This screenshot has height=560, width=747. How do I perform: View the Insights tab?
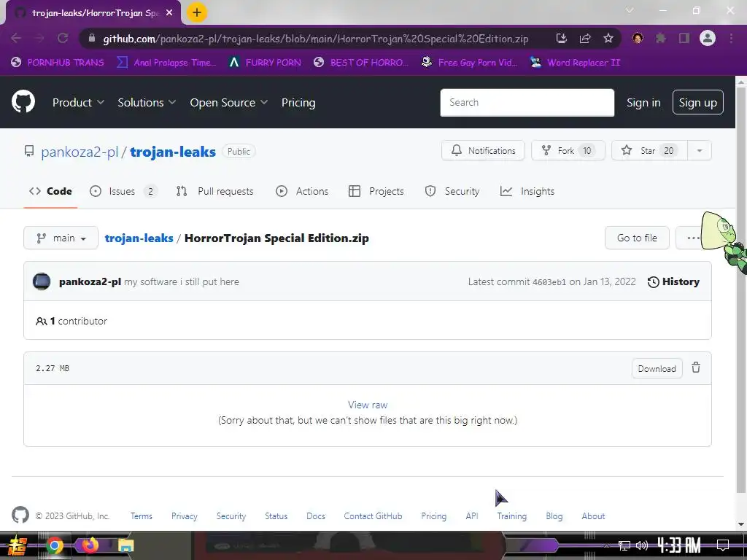point(527,191)
